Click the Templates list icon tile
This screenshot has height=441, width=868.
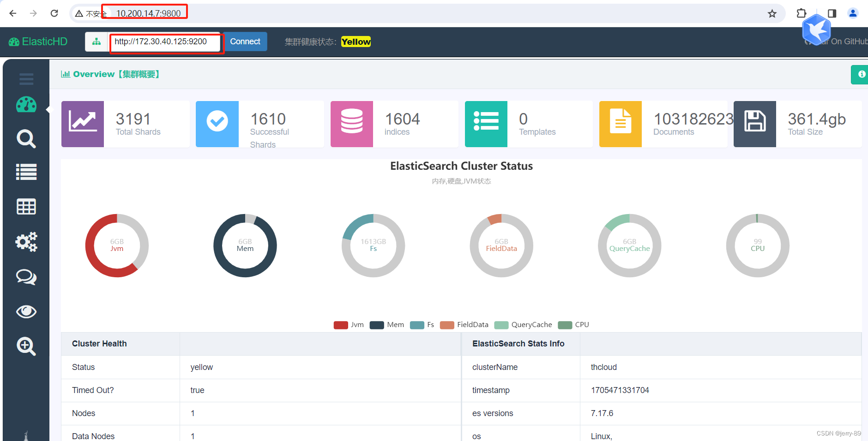[486, 124]
